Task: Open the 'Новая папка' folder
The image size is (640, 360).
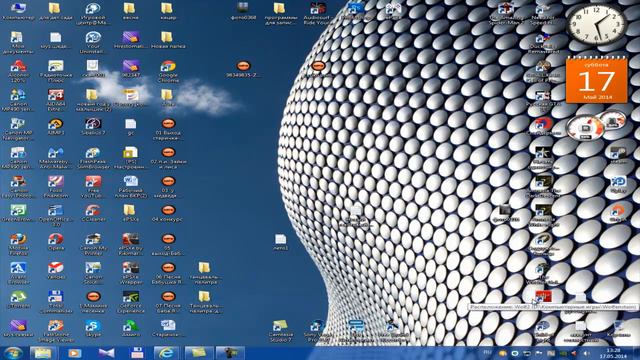Action: tap(168, 40)
